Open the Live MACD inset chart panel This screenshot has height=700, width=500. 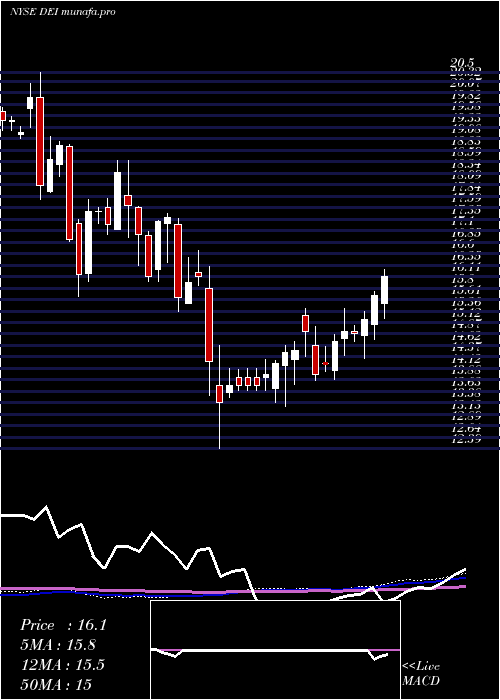275,650
